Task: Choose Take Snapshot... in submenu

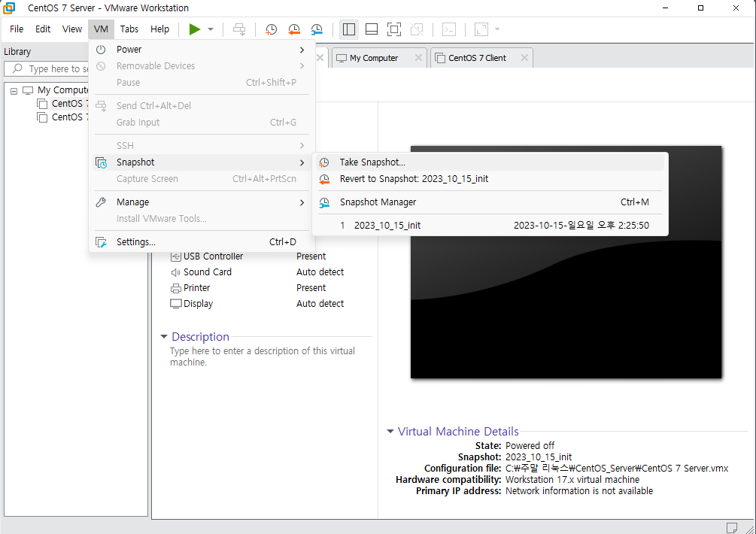Action: pos(490,162)
